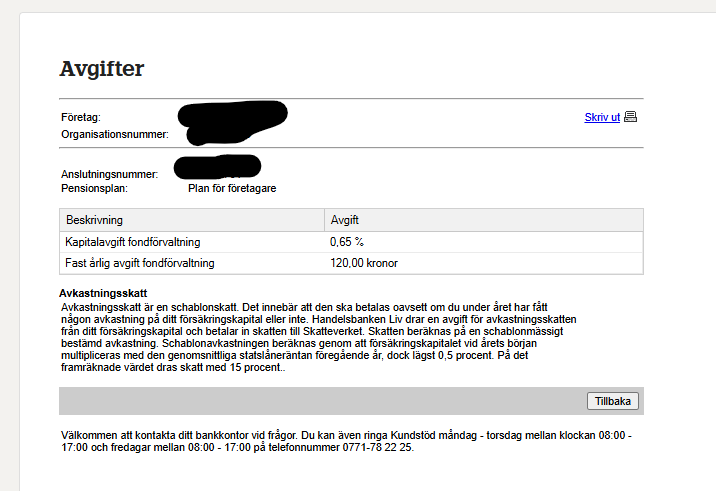Screen dimensions: 716x491
Task: Click the Avgifter page heading
Action: tap(102, 69)
